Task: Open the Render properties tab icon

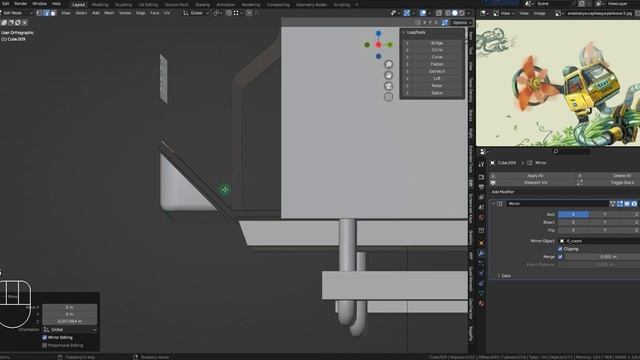Action: point(482,177)
